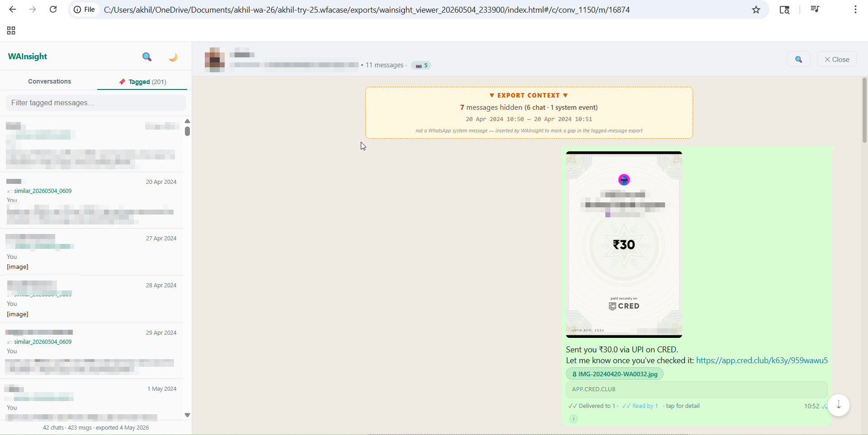Search within this conversation
This screenshot has width=868, height=435.
coord(799,59)
